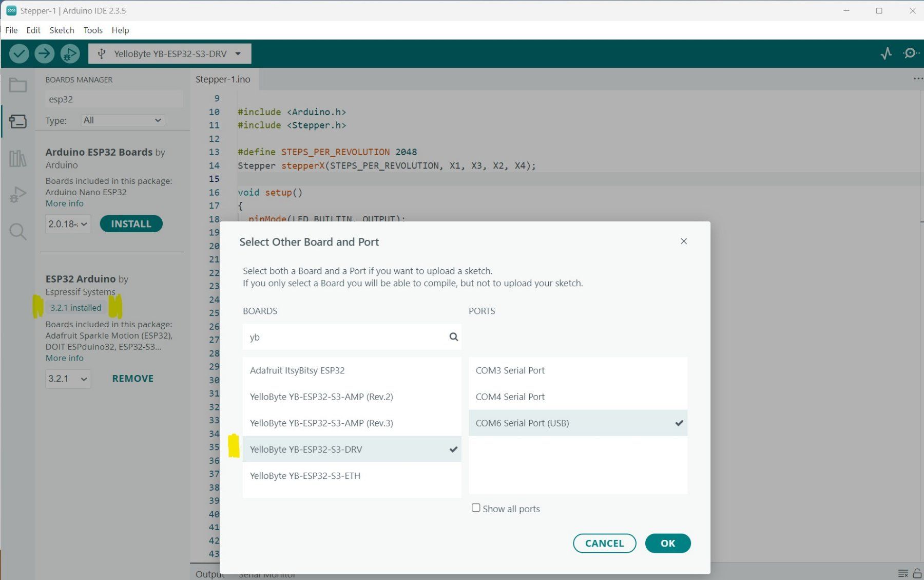Image resolution: width=924 pixels, height=580 pixels.
Task: Open the ESP32 Arduino 3.2.1 version dropdown
Action: point(68,379)
